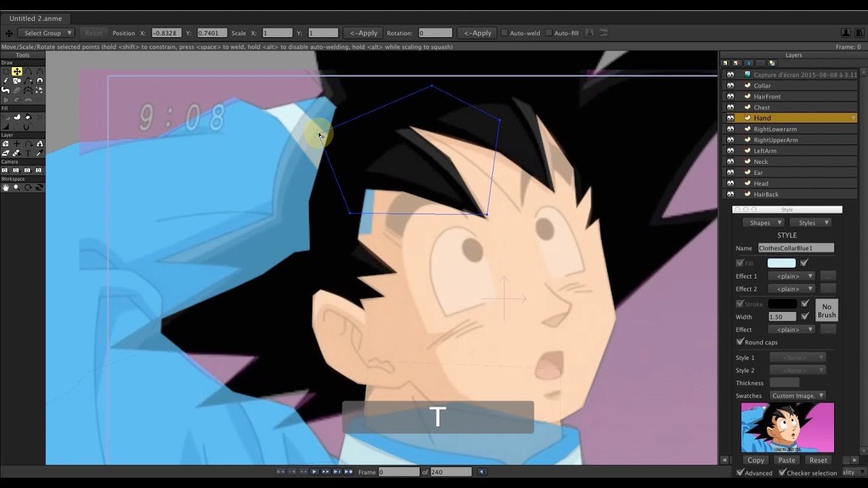This screenshot has width=868, height=488.
Task: Select the Untitled 2.anme document tab
Action: click(x=35, y=19)
